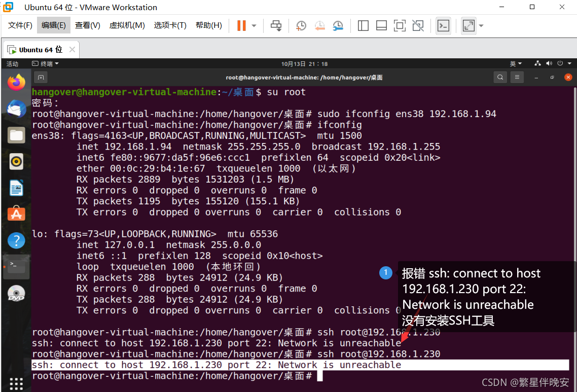Click the 活动 button in Ubuntu

pos(13,63)
